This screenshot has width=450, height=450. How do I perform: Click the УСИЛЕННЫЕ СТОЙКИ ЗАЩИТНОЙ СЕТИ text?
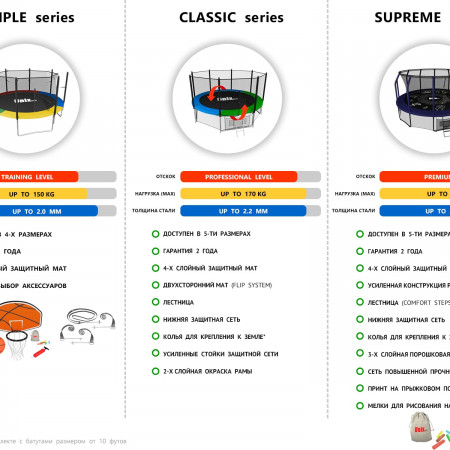click(x=220, y=354)
